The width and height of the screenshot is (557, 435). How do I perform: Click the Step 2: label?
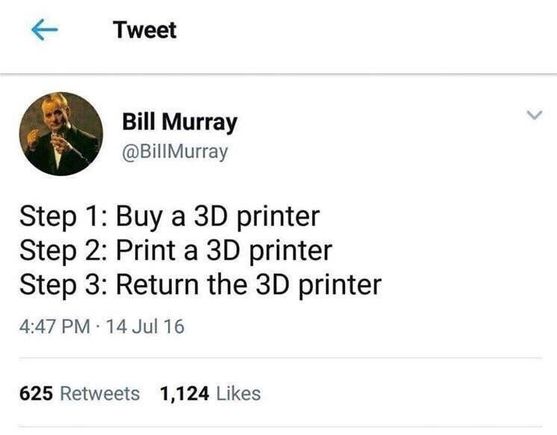(x=62, y=251)
